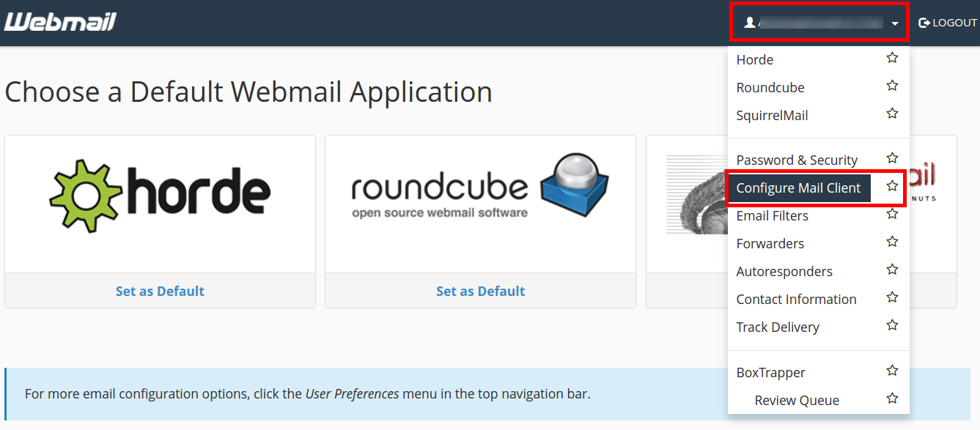Select Configure Mail Client from the menu
Image resolution: width=980 pixels, height=430 pixels.
point(798,188)
